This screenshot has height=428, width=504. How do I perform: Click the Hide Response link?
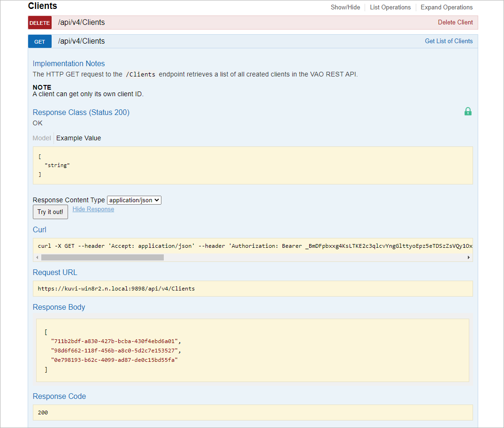point(93,209)
